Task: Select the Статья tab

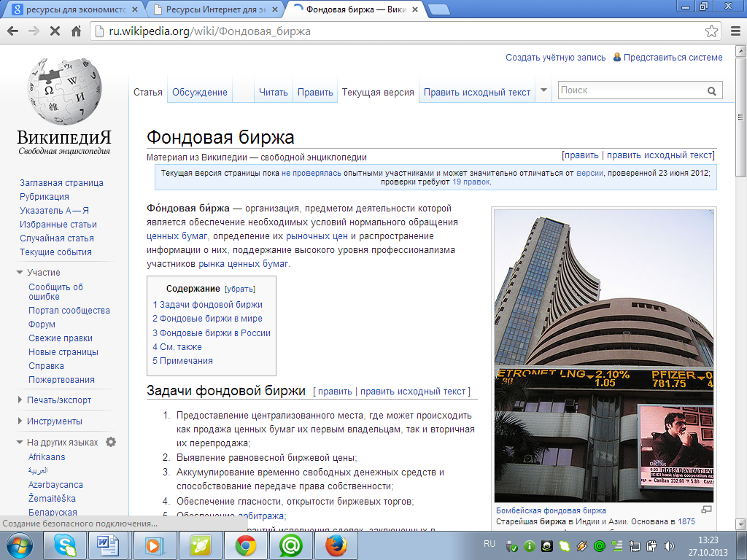Action: tap(147, 93)
